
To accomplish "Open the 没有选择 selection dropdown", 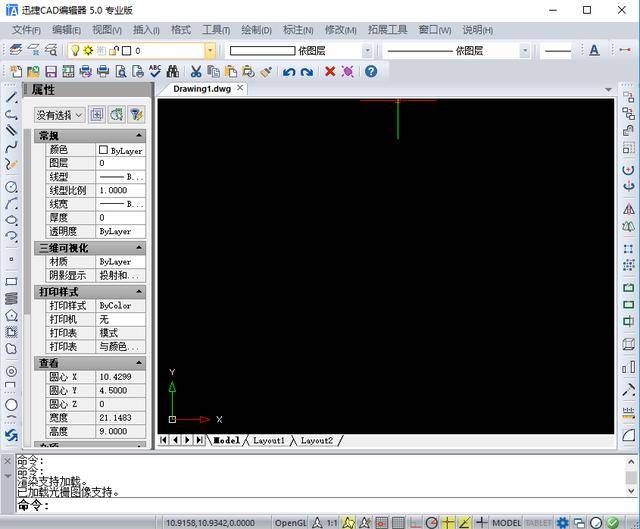I will (x=60, y=115).
